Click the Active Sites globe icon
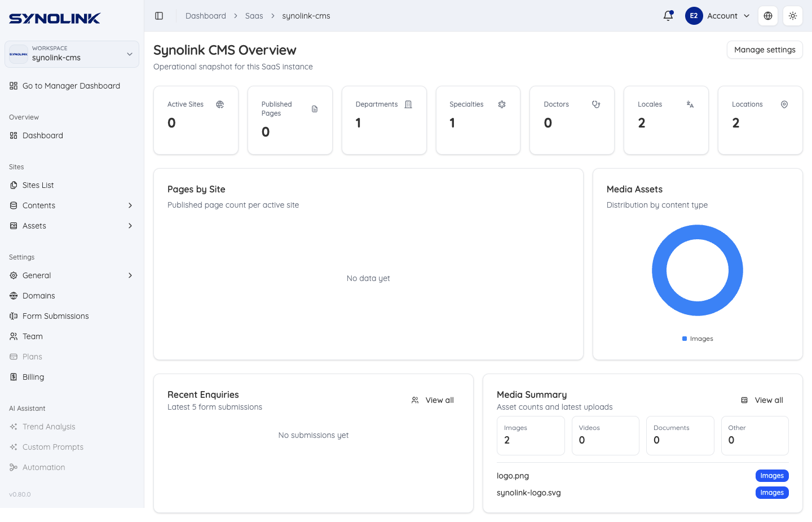 [x=220, y=104]
